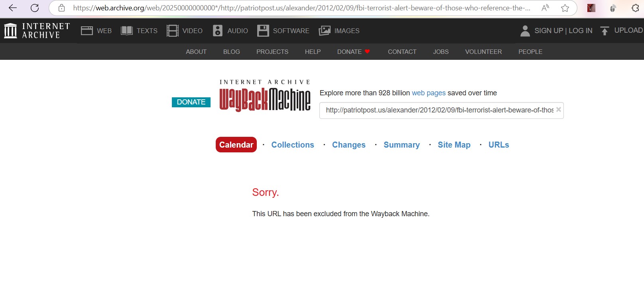Click the teal DONATE button

tap(191, 102)
